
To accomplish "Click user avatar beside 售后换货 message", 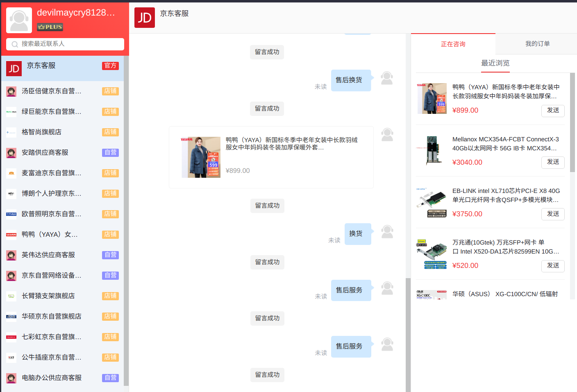I will [387, 78].
